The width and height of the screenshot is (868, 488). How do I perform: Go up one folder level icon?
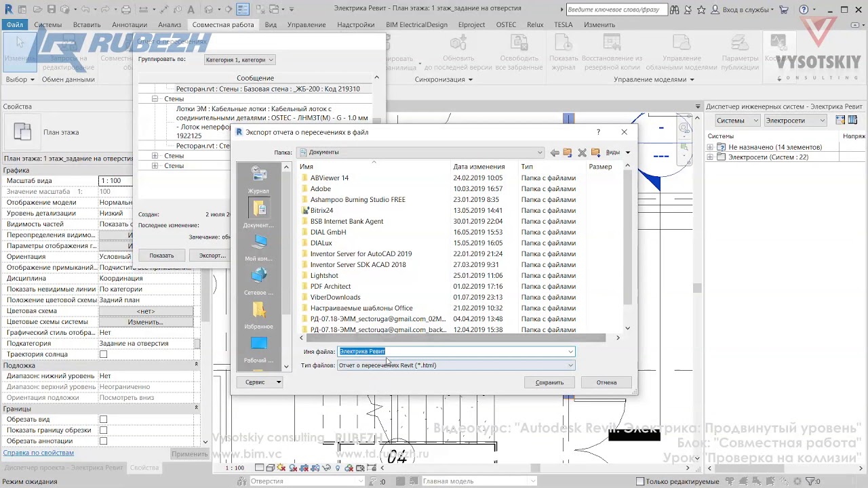point(568,152)
